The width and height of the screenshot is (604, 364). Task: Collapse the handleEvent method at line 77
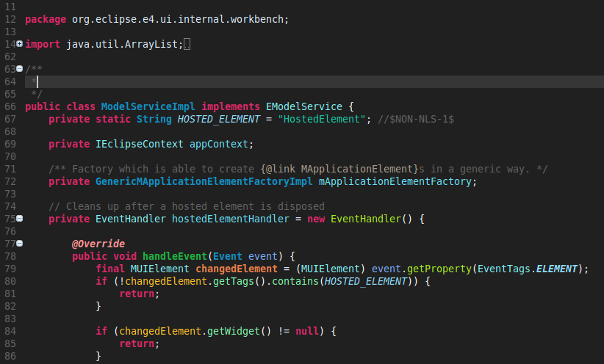coord(19,244)
